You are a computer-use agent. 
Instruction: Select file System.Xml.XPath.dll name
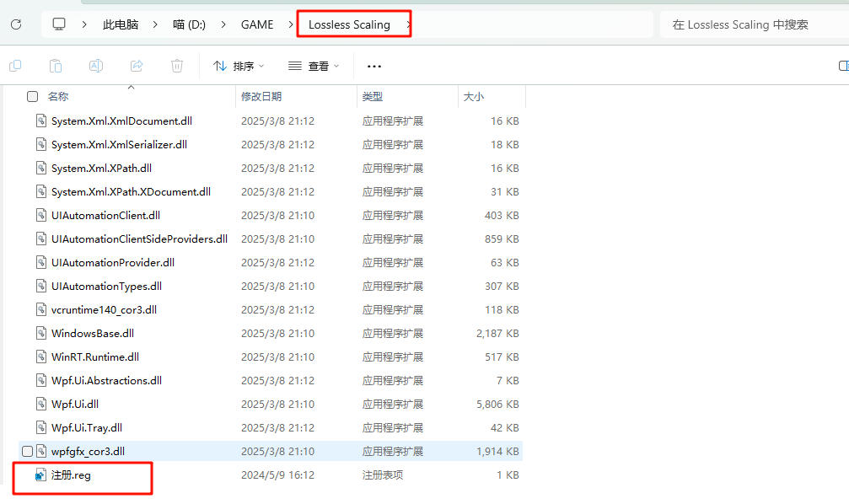101,169
